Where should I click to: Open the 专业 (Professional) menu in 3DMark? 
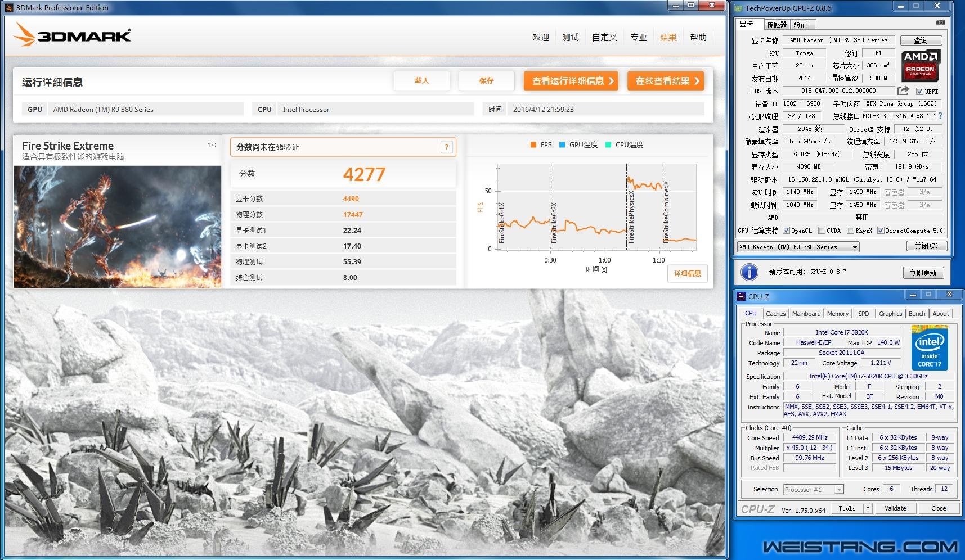pyautogui.click(x=639, y=37)
